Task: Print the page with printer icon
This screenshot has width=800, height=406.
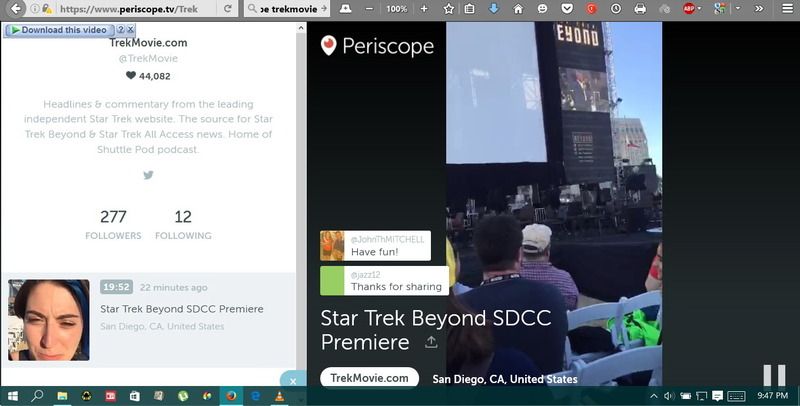Action: [640, 9]
